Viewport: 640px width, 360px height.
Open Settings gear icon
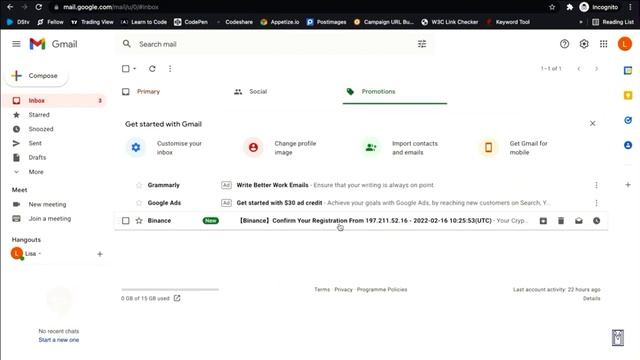pyautogui.click(x=584, y=44)
